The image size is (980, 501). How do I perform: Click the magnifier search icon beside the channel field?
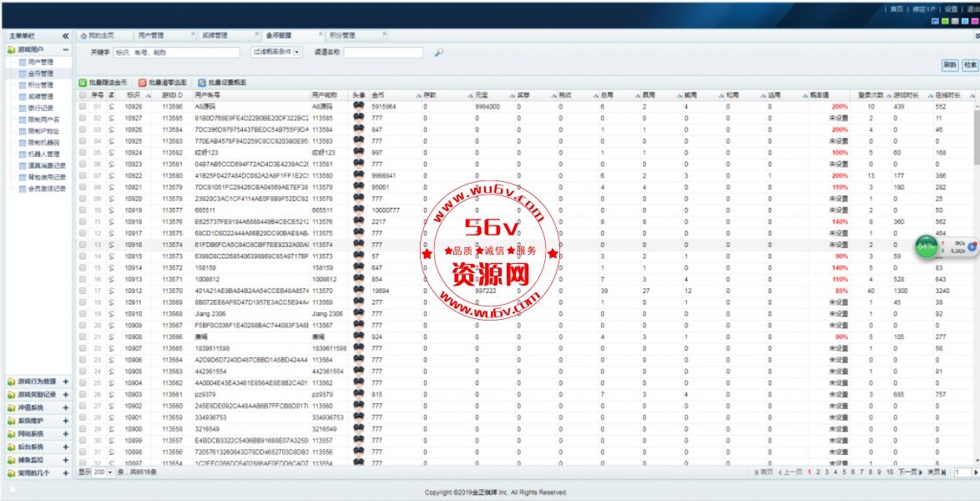click(x=439, y=53)
